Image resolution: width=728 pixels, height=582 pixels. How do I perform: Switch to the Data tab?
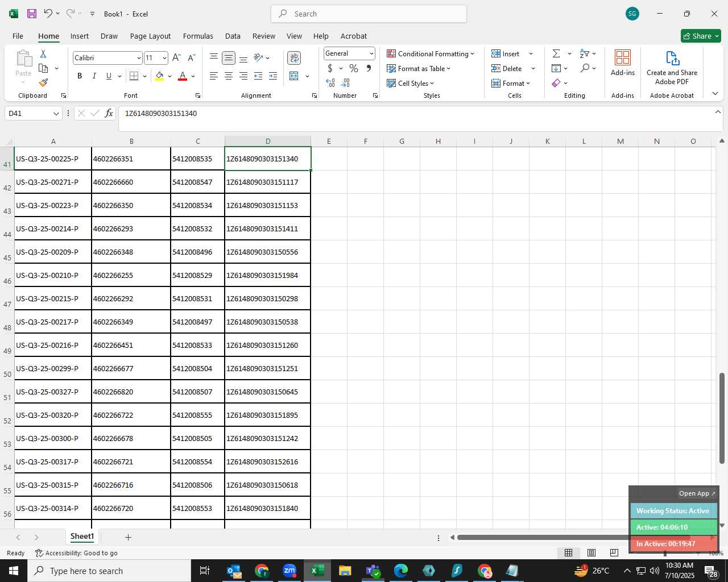click(x=233, y=36)
